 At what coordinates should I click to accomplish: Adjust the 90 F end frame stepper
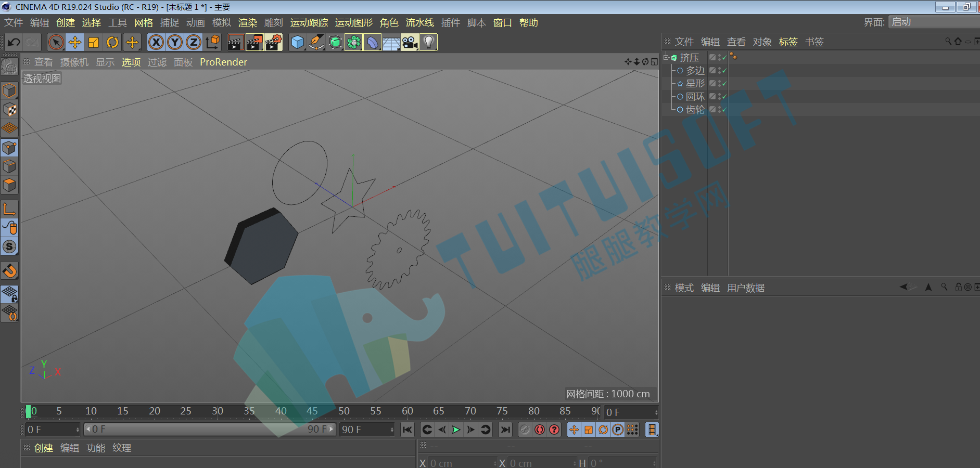pos(392,430)
